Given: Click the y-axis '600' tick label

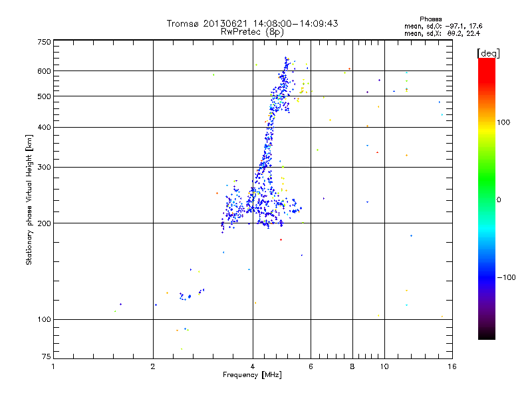Looking at the screenshot, I should coord(44,71).
